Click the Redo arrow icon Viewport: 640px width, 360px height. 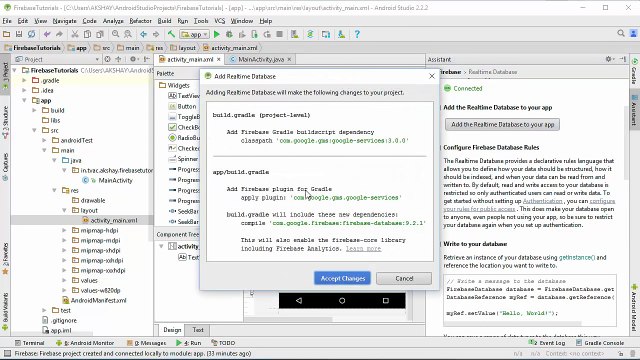tap(59, 34)
